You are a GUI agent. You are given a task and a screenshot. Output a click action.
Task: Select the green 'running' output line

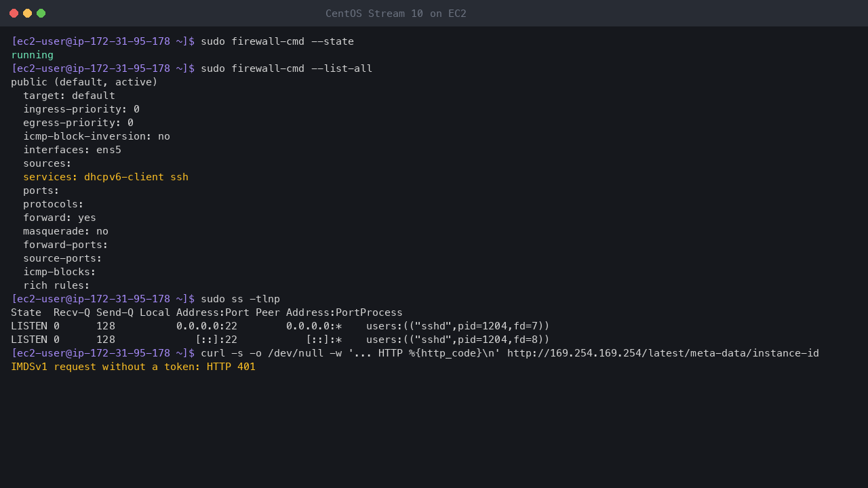(x=32, y=55)
